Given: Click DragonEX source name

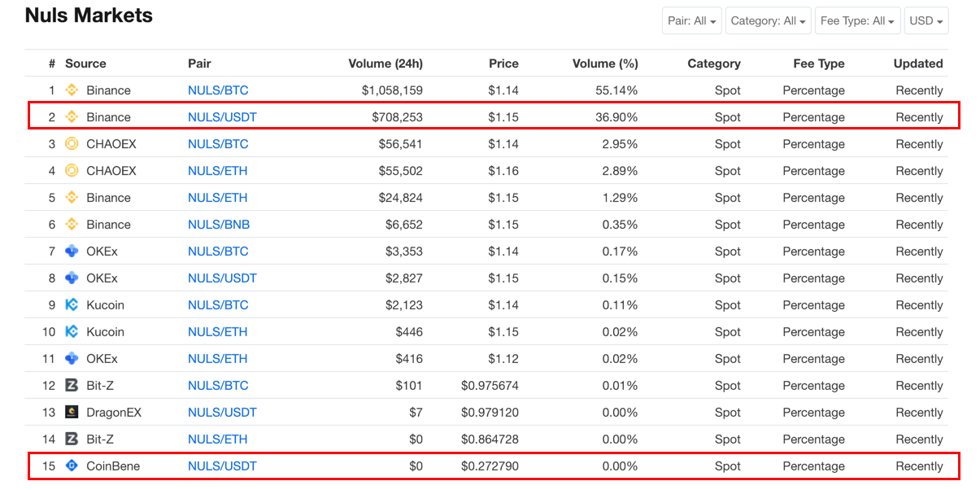Looking at the screenshot, I should click(x=114, y=413).
